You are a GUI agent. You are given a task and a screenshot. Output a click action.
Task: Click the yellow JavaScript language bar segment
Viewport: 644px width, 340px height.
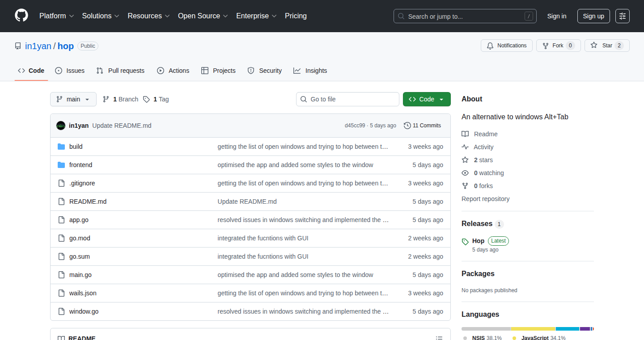(534, 329)
